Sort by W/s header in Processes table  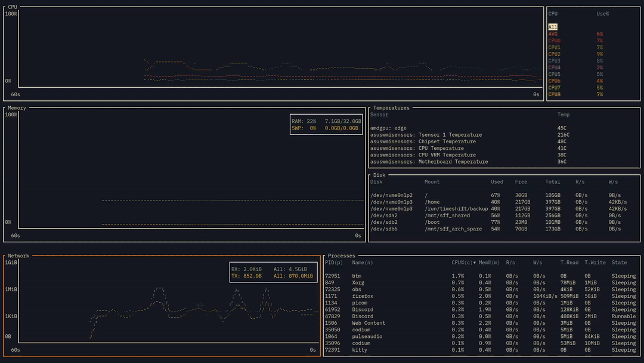coord(538,263)
